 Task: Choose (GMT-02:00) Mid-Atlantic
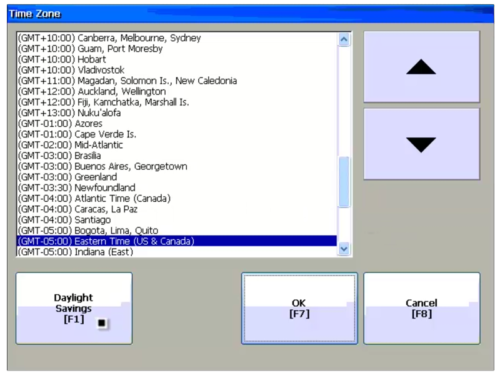pos(177,145)
